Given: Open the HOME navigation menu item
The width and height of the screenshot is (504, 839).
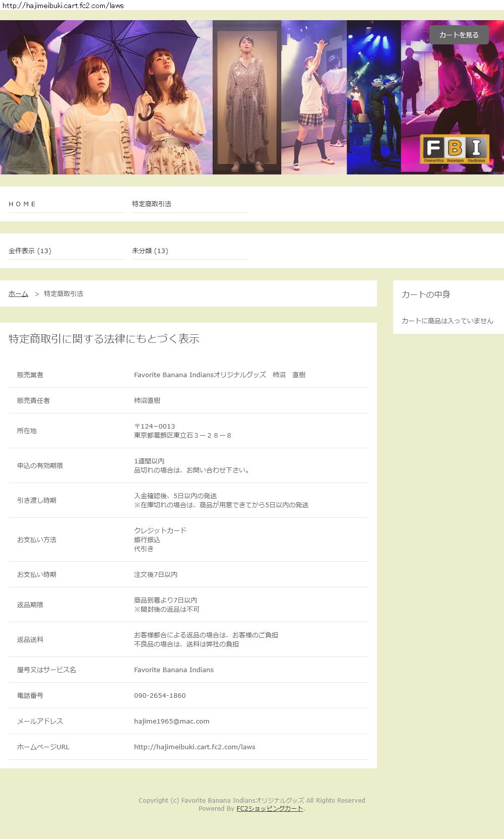Looking at the screenshot, I should point(23,204).
